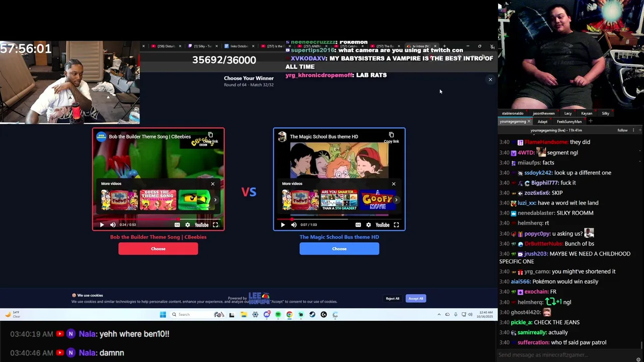This screenshot has height=362, width=644.
Task: Switch to Silky chat tab
Action: (x=605, y=113)
